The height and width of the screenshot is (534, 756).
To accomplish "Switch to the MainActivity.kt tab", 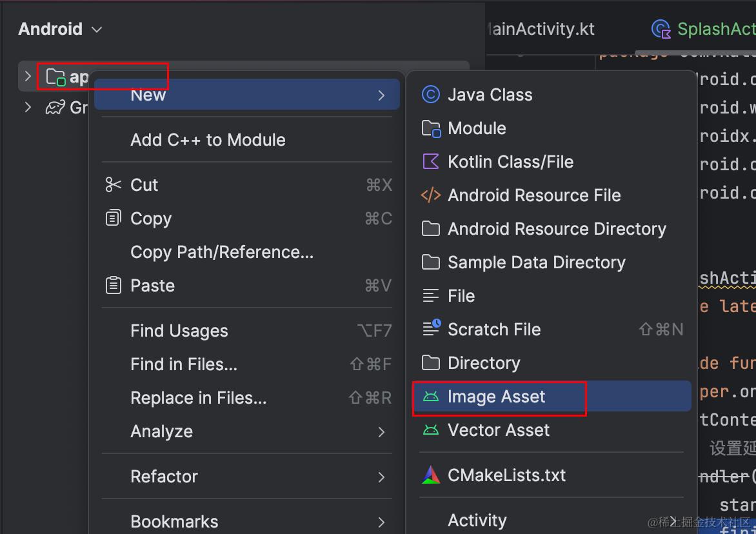I will [542, 29].
